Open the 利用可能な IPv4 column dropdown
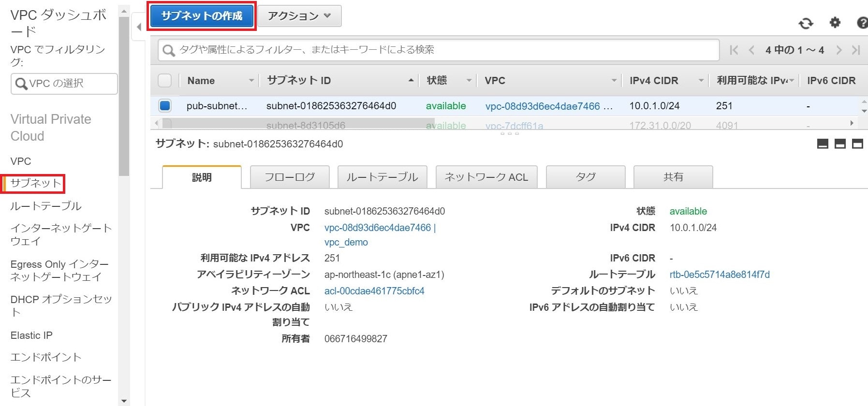Viewport: 868px width, 406px height. pos(792,80)
